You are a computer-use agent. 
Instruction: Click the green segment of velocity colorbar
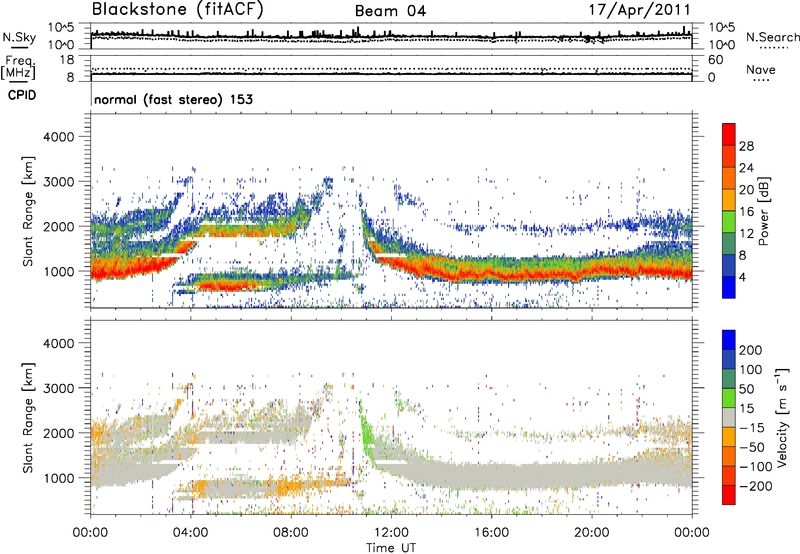(729, 398)
